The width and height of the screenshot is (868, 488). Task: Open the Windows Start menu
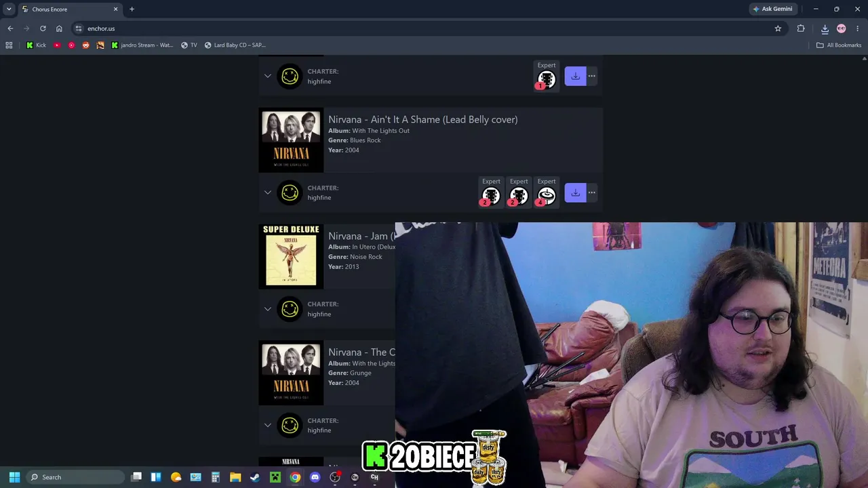click(14, 477)
